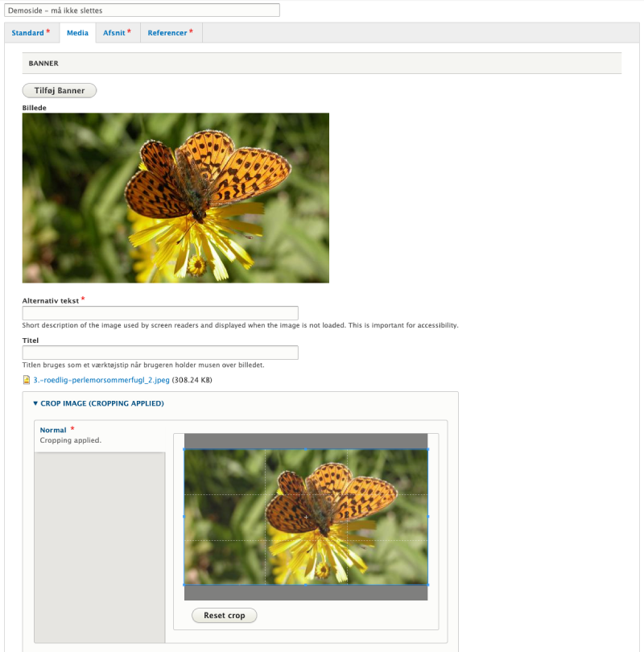The height and width of the screenshot is (652, 644).
Task: Click the Reset crop button
Action: tap(224, 616)
